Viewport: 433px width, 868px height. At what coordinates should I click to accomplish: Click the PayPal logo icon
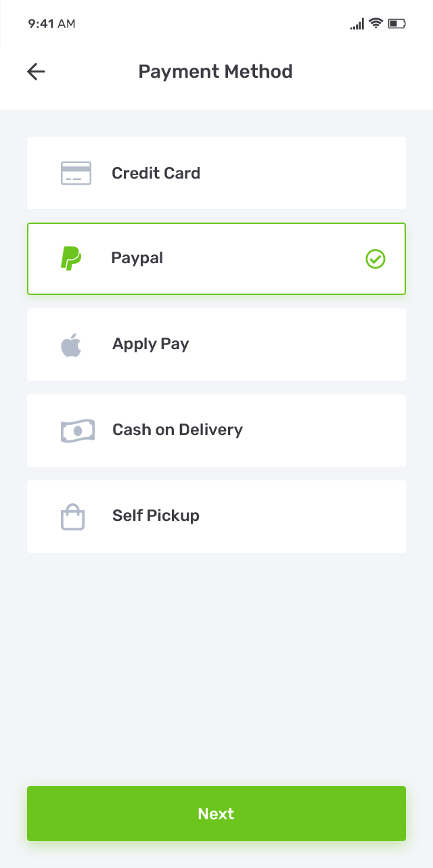point(70,258)
